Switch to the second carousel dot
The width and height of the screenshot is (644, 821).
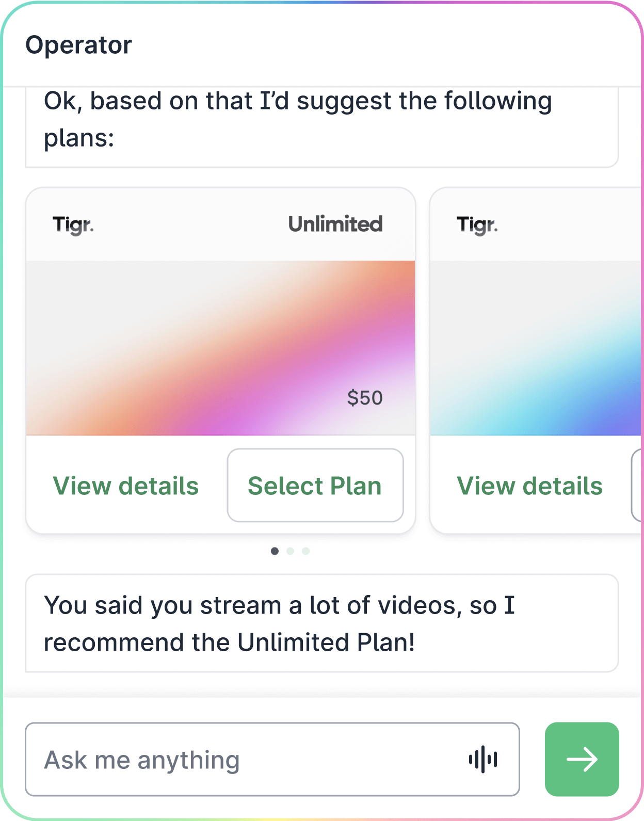(x=290, y=551)
